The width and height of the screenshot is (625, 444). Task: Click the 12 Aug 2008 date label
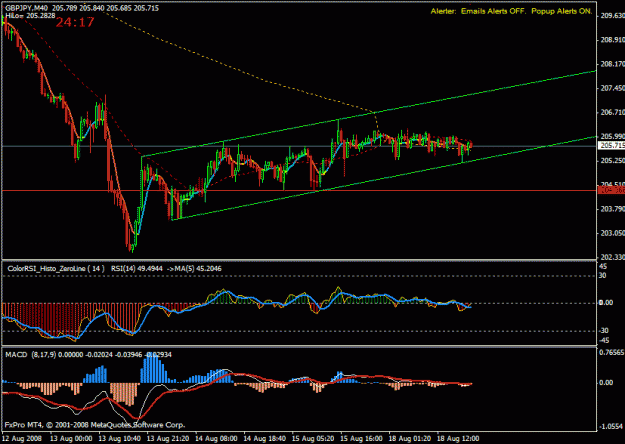coord(22,438)
